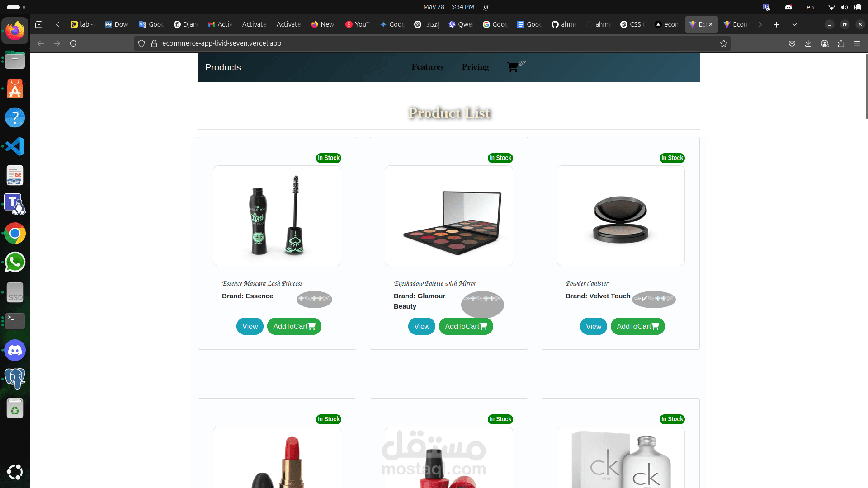Click the Features nav link
The height and width of the screenshot is (488, 868).
[x=428, y=67]
